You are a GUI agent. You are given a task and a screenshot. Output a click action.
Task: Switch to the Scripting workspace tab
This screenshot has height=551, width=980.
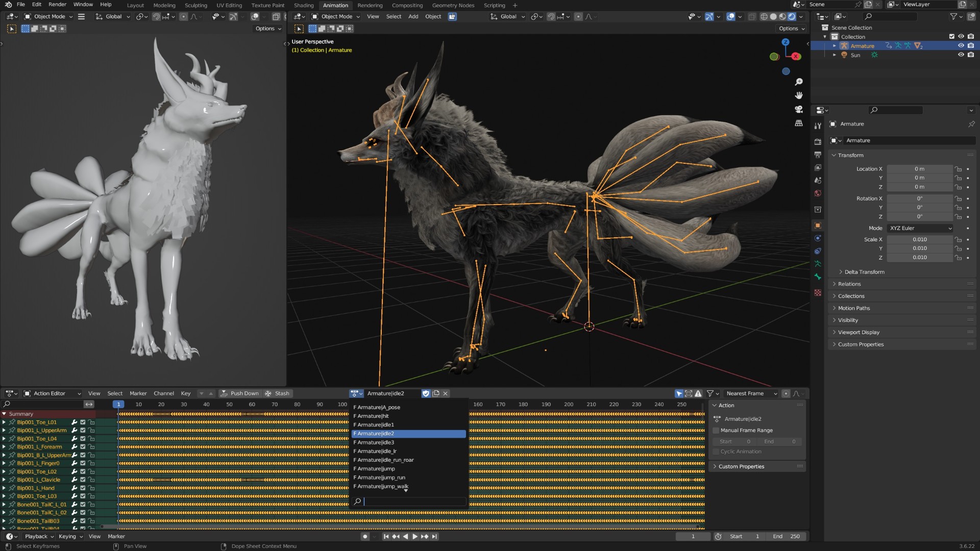click(494, 5)
